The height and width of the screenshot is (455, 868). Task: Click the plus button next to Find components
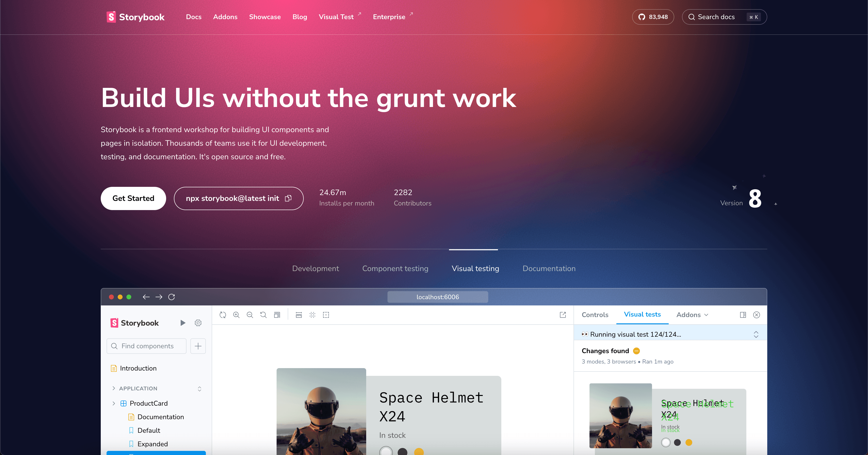coord(198,346)
